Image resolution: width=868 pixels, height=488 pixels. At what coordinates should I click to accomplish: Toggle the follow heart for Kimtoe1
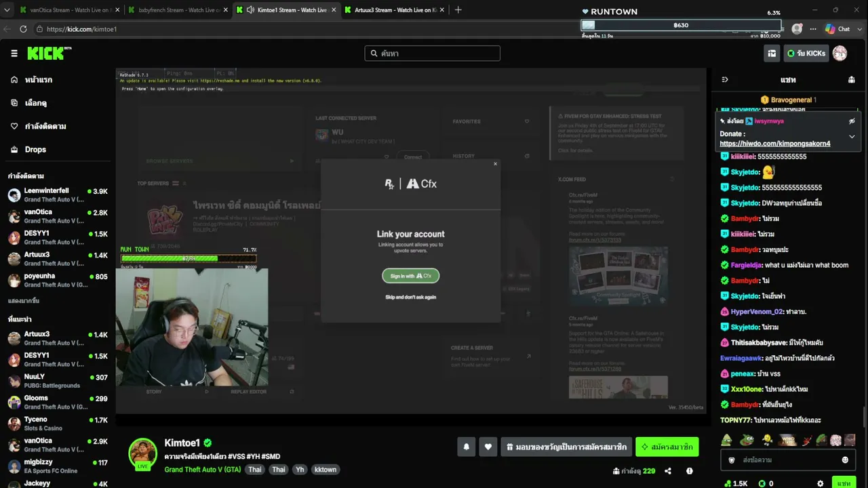488,447
